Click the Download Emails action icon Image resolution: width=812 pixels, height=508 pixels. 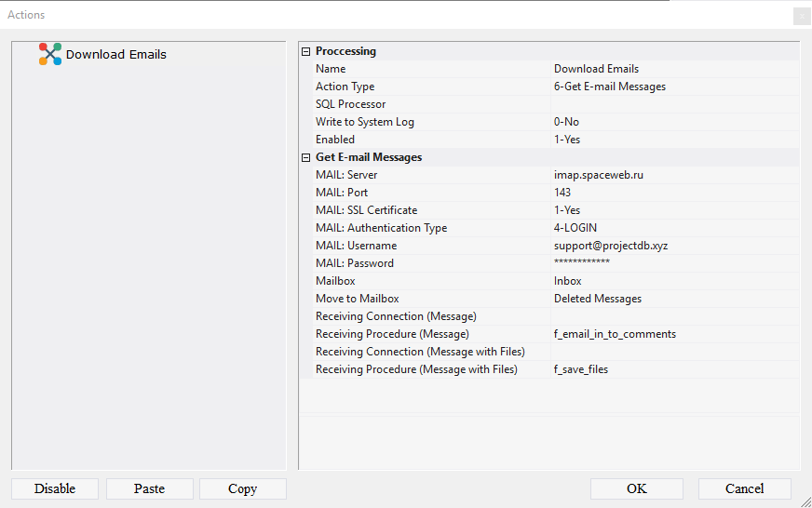[x=50, y=54]
